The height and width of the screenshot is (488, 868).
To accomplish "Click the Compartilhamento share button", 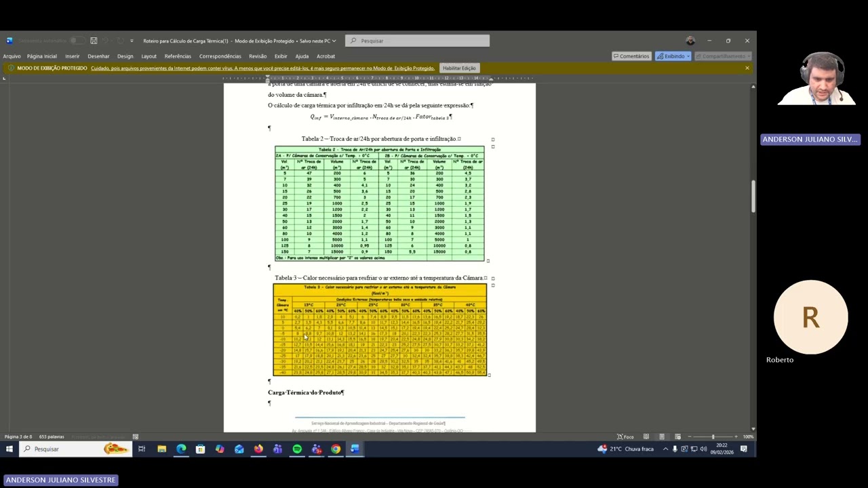I will 723,56.
